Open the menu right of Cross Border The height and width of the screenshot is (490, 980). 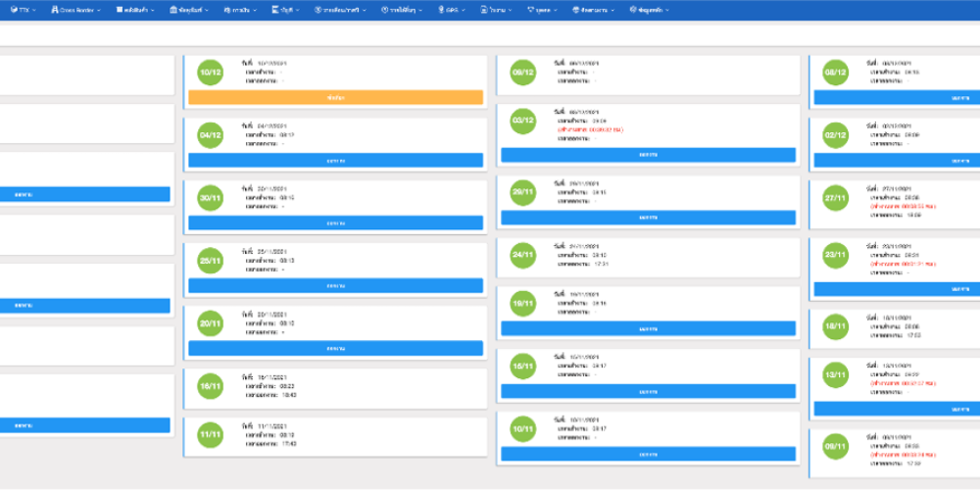[x=135, y=10]
